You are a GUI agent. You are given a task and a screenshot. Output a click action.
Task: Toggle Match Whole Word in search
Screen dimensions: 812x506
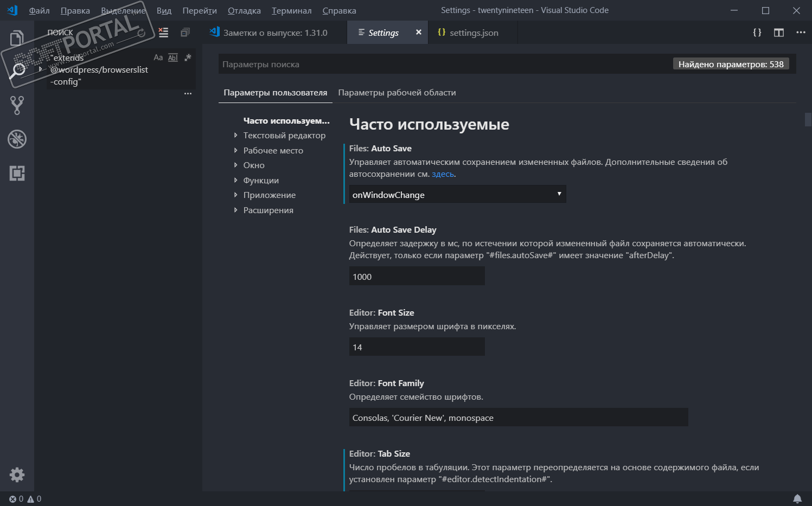(173, 57)
